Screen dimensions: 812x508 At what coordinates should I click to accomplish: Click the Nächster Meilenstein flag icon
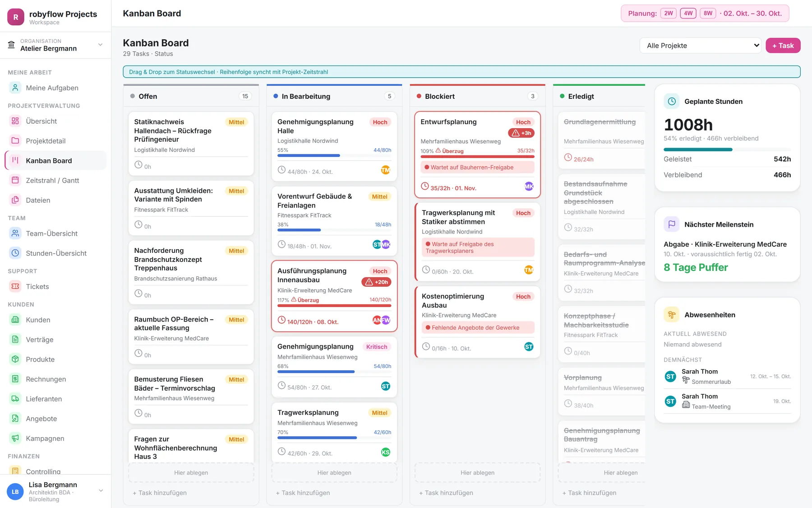click(672, 224)
